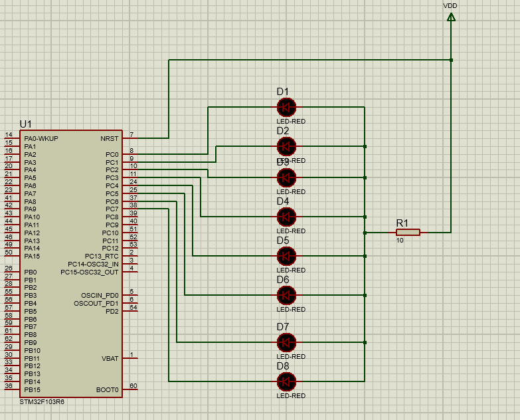The width and height of the screenshot is (520, 420).
Task: Select the D8 LED symbol
Action: [286, 381]
